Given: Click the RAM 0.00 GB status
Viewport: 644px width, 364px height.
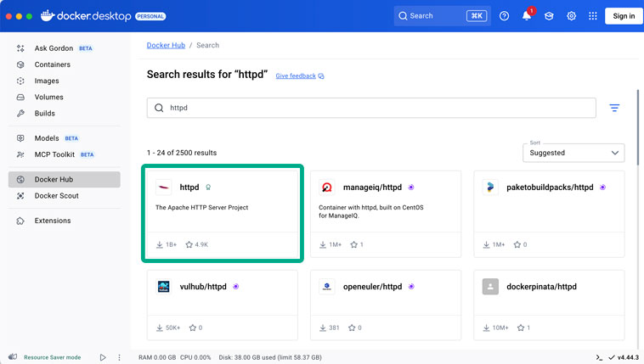Looking at the screenshot, I should pyautogui.click(x=157, y=357).
